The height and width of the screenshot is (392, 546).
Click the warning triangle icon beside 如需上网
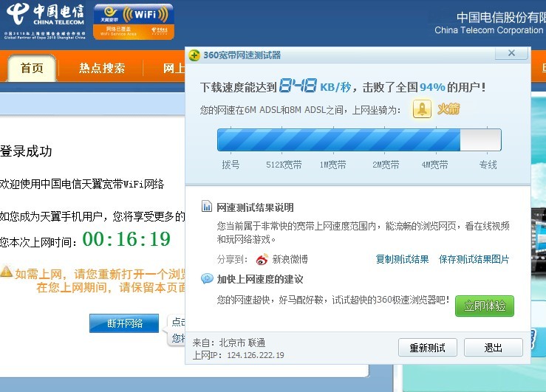coord(6,272)
